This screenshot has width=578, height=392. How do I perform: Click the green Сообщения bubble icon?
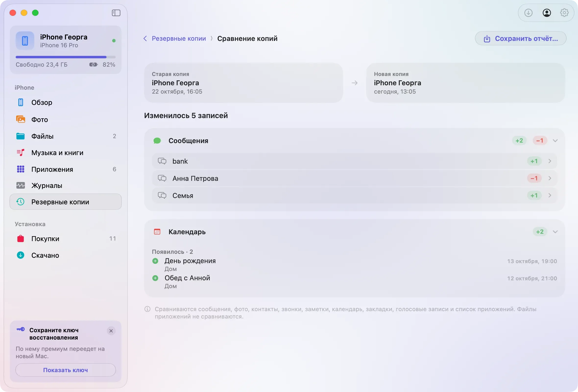point(157,141)
